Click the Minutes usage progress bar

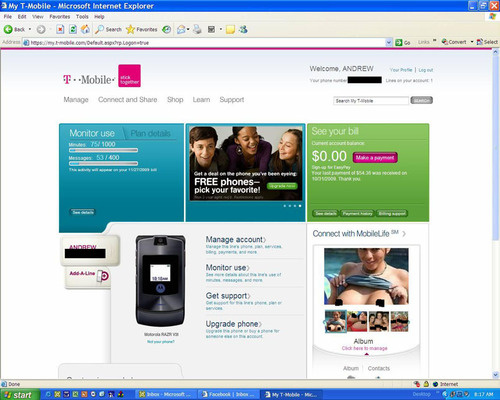click(103, 150)
